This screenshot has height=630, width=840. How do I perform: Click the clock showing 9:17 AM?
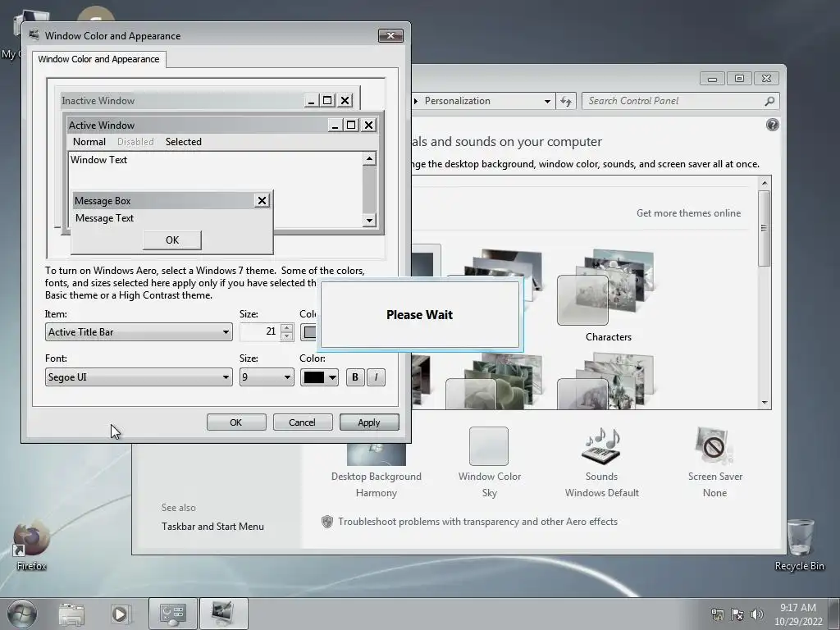797,608
